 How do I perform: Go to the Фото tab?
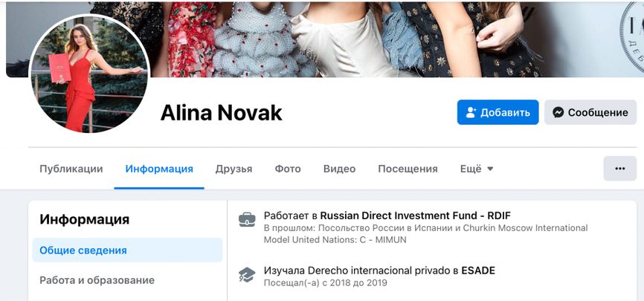point(288,169)
